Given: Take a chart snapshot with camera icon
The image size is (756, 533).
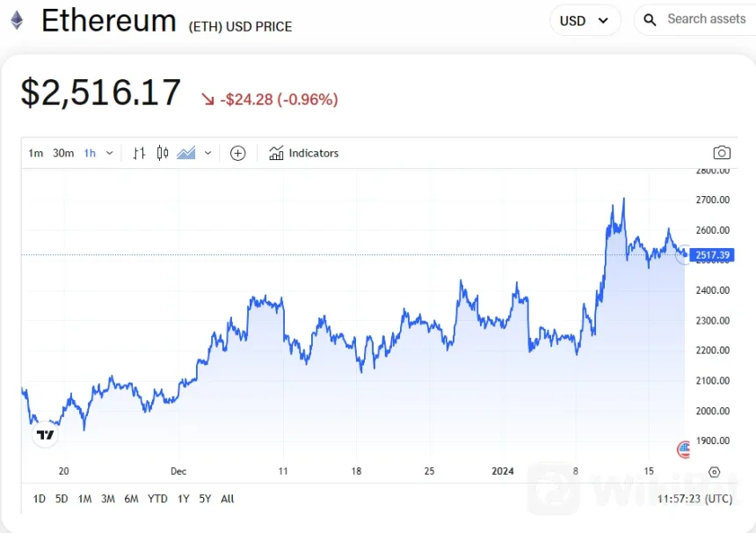Looking at the screenshot, I should pyautogui.click(x=722, y=153).
